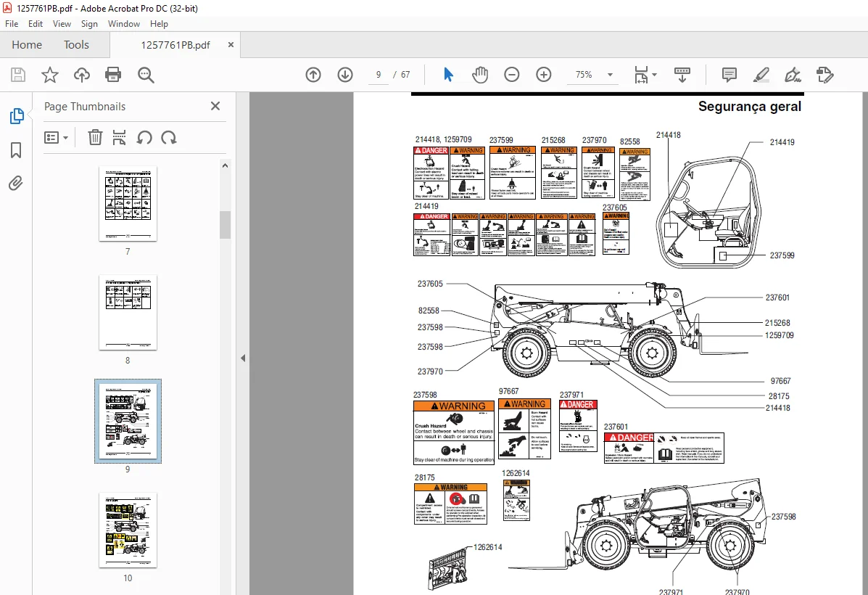Open the Help menu
Screen dimensions: 868x595
coord(159,24)
